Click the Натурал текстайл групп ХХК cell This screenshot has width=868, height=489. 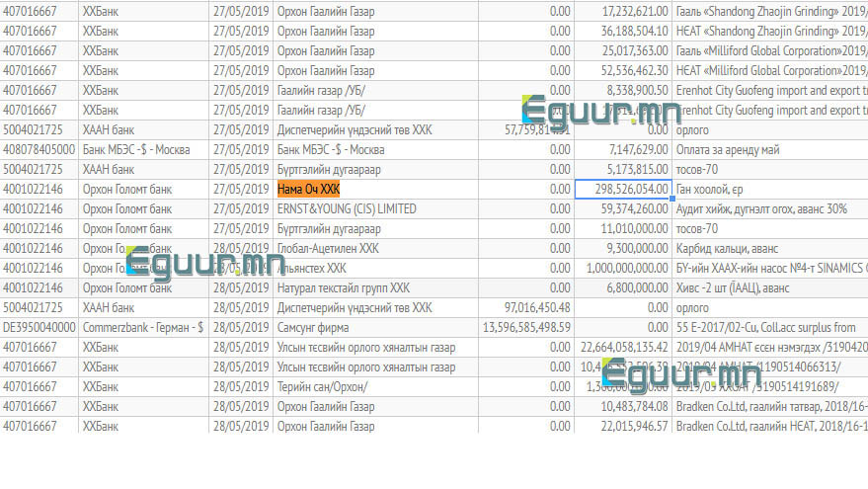pos(344,287)
